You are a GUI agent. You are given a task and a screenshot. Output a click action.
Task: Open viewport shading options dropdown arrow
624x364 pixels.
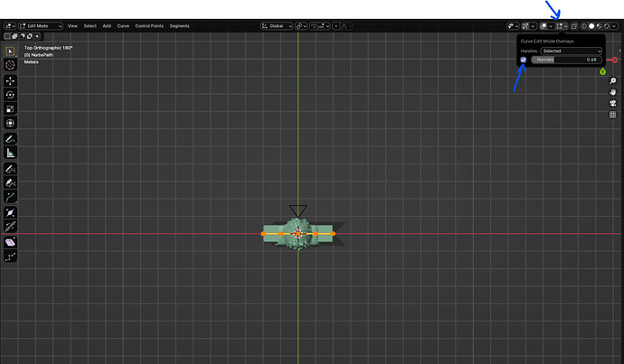click(x=614, y=26)
